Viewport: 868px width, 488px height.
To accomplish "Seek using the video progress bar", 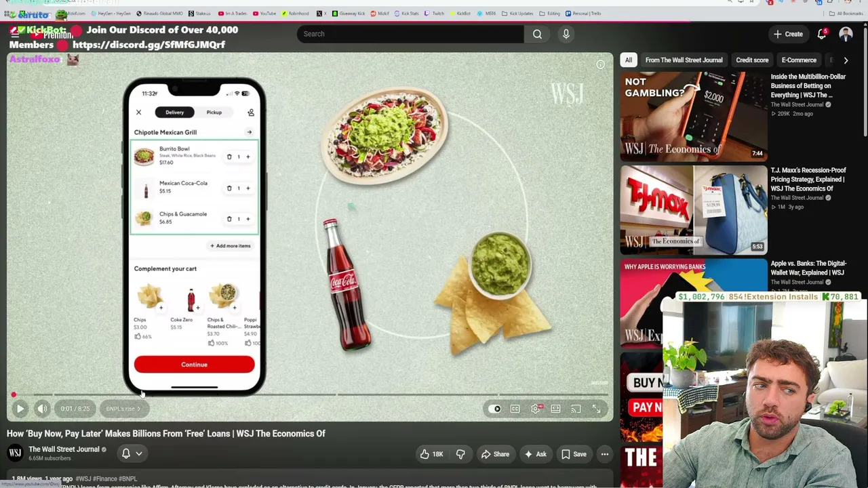I will point(309,394).
